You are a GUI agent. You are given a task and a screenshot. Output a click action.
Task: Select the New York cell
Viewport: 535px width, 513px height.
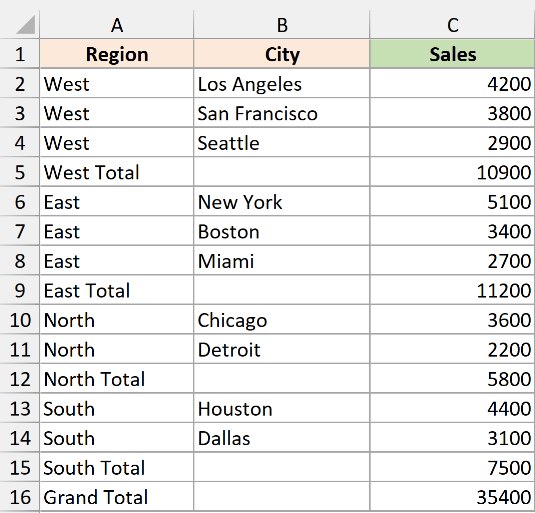coord(282,202)
